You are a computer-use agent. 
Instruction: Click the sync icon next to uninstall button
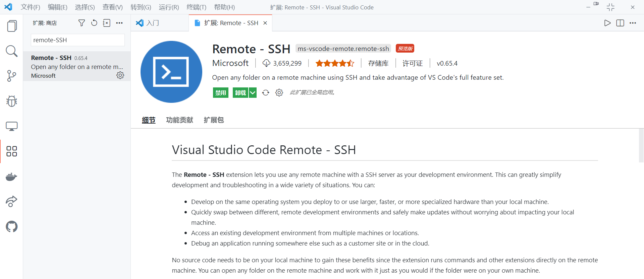click(266, 92)
